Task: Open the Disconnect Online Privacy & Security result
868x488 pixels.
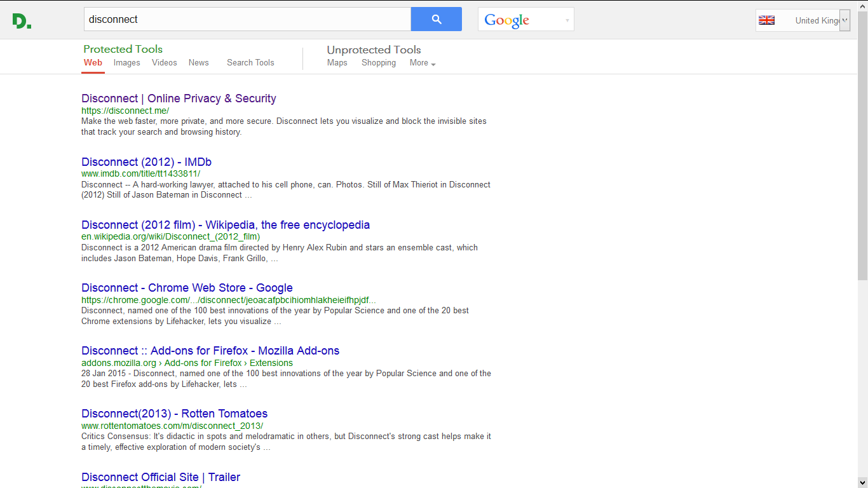Action: pos(179,98)
